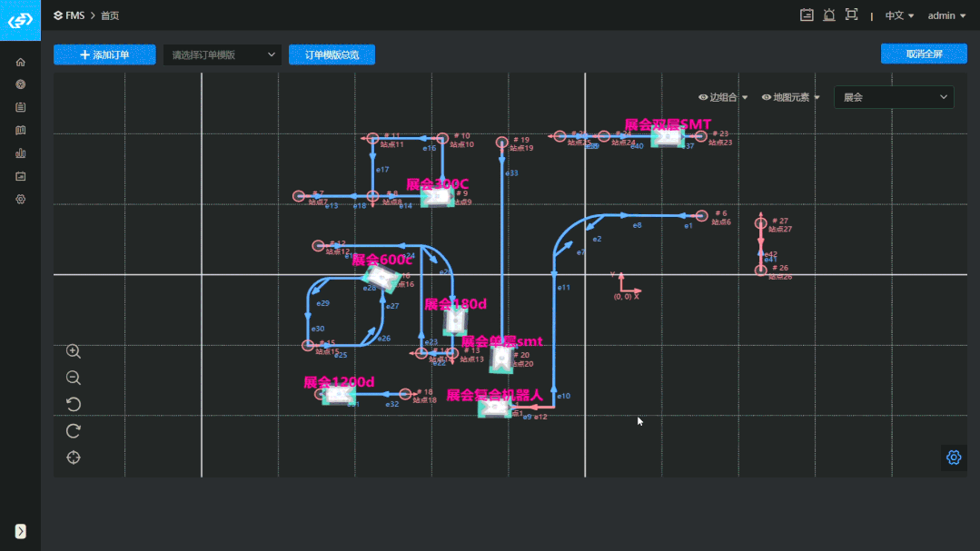Toggle 地图元素 visibility eye
The width and height of the screenshot is (980, 551).
click(767, 97)
